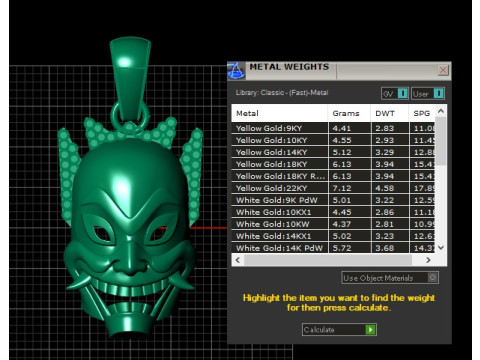Viewport: 480px width, 360px height.
Task: Click grams value 4.45
Action: point(342,212)
